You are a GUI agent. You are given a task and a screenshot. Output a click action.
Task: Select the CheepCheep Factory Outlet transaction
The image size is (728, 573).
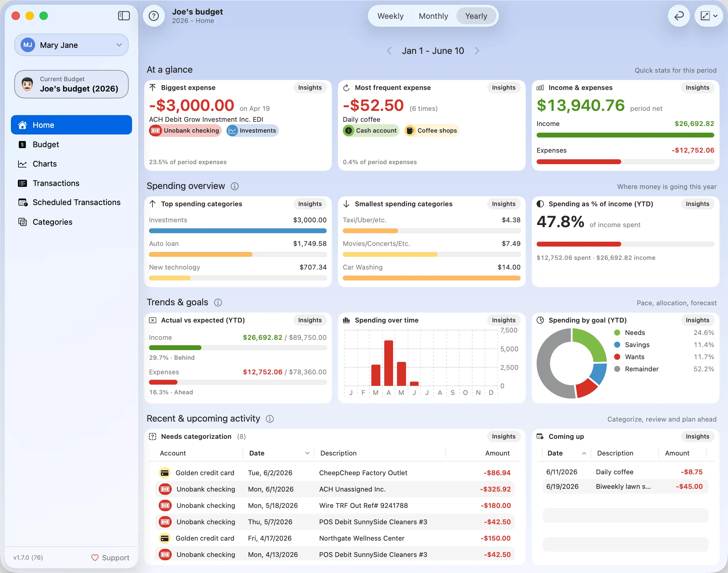tap(335, 473)
